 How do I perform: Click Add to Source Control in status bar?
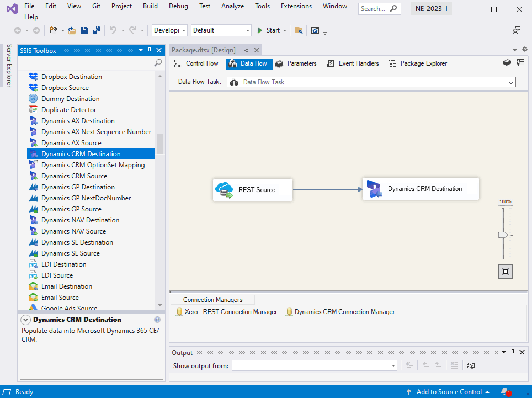pyautogui.click(x=448, y=392)
